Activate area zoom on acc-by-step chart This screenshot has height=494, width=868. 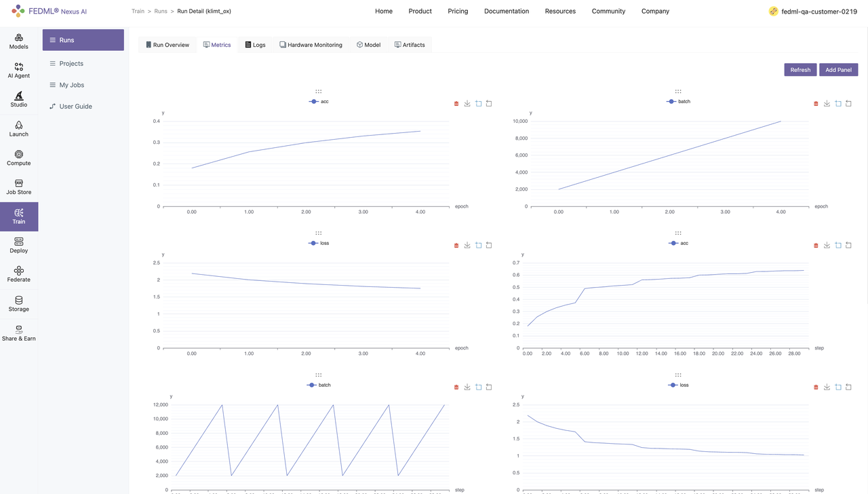tap(838, 246)
